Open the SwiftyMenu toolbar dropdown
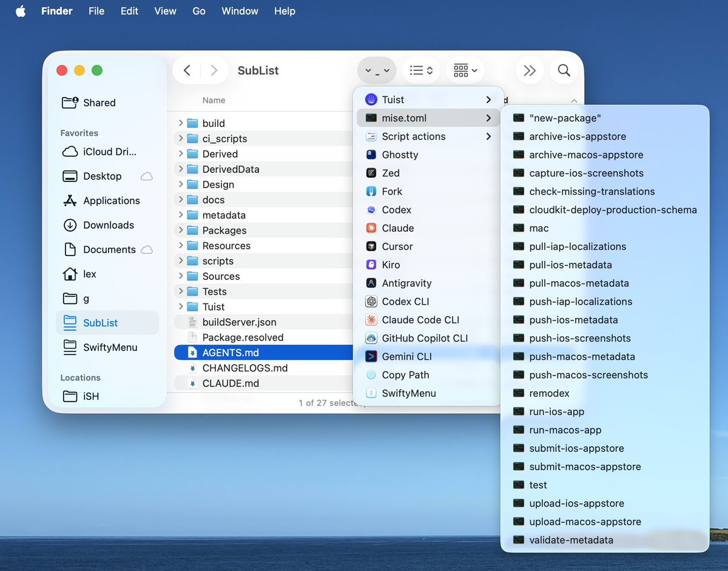The height and width of the screenshot is (571, 728). click(x=377, y=70)
